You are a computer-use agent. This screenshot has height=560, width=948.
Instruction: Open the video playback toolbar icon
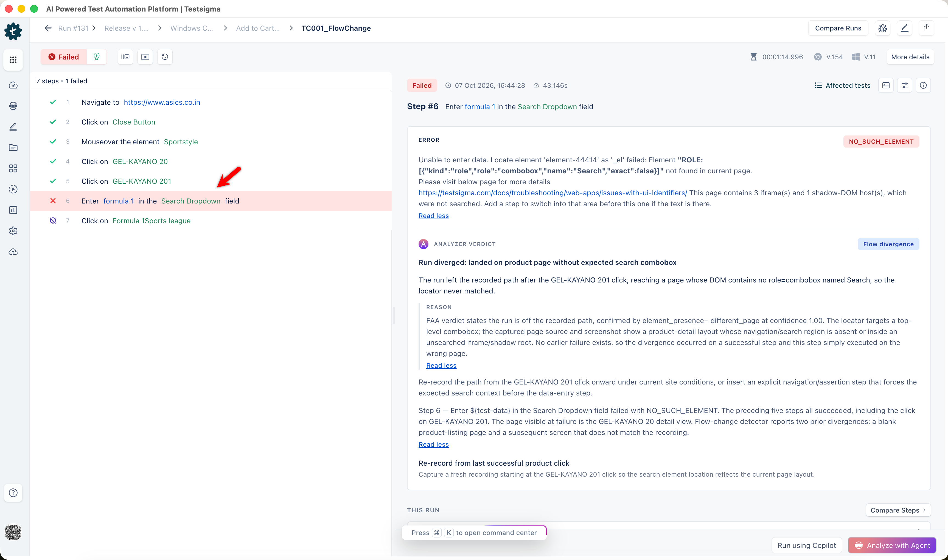(145, 56)
